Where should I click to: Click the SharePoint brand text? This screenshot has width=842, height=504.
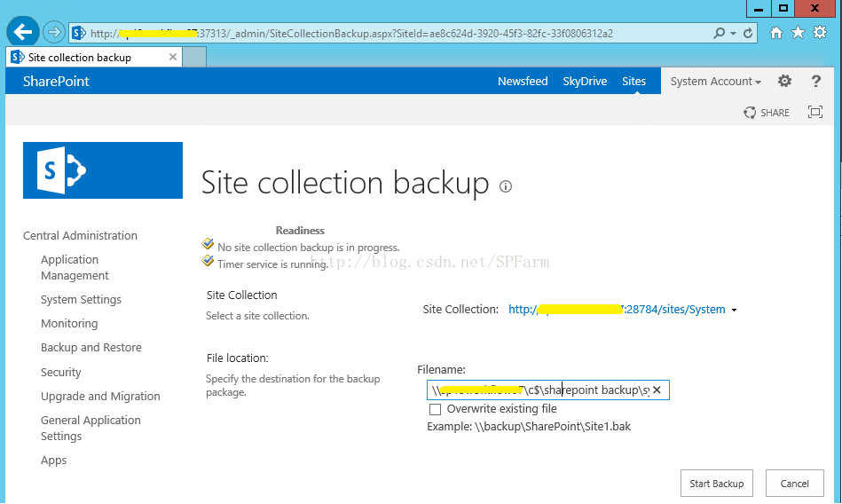pos(56,81)
